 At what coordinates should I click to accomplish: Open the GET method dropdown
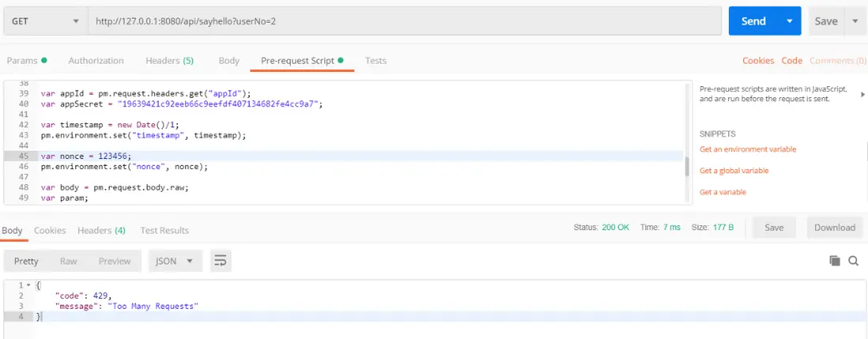coord(45,21)
